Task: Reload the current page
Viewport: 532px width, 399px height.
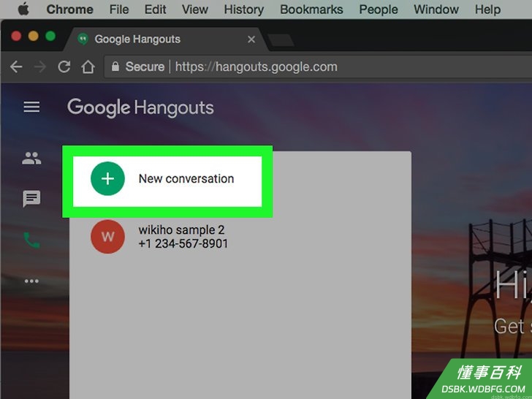Action: click(x=64, y=66)
